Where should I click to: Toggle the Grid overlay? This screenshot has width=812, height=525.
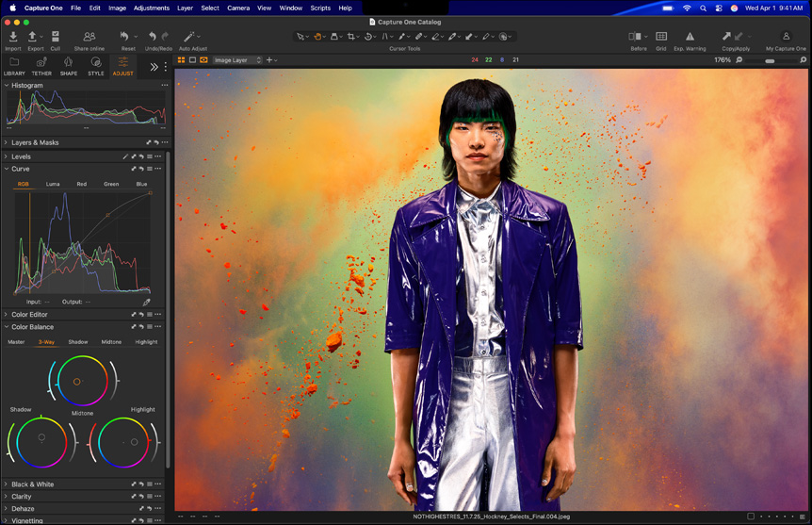point(661,37)
